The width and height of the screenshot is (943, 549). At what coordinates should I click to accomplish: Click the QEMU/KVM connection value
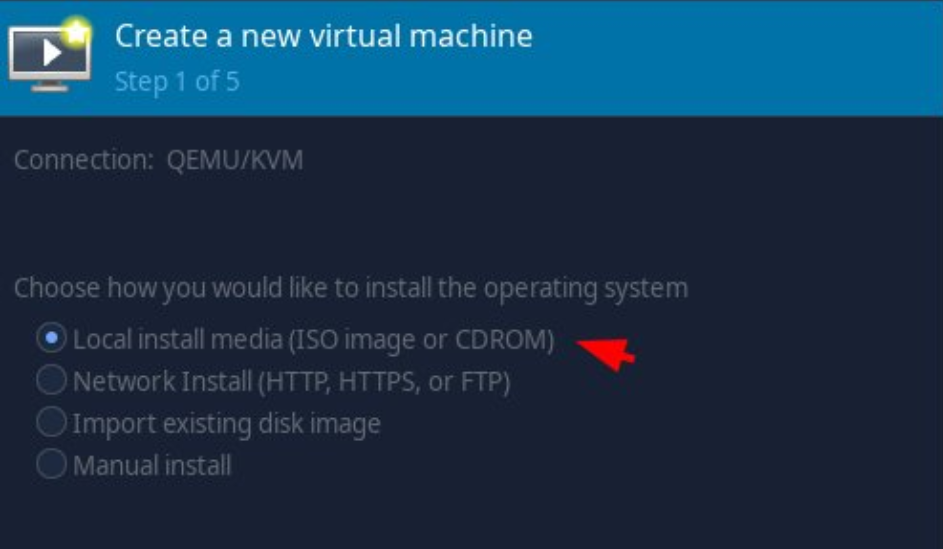click(235, 160)
